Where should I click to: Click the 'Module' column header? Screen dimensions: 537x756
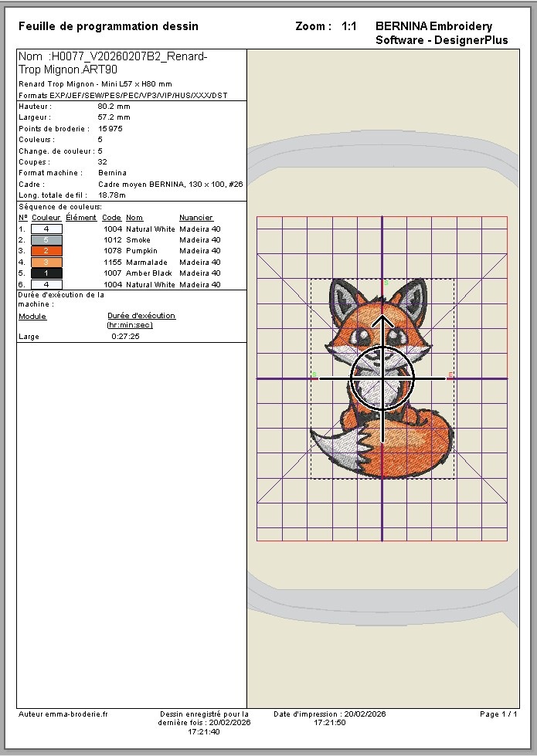click(x=32, y=317)
